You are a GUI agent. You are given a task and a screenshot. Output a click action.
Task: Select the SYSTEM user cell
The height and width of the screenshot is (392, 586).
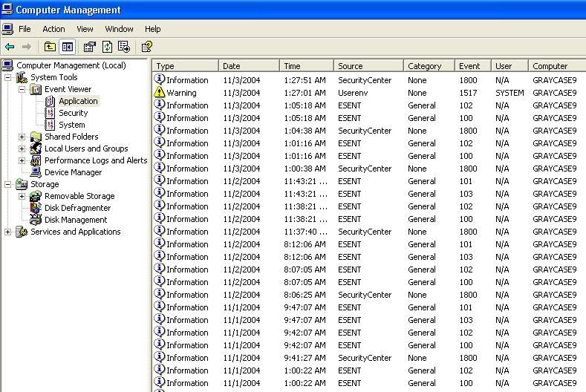coord(510,93)
